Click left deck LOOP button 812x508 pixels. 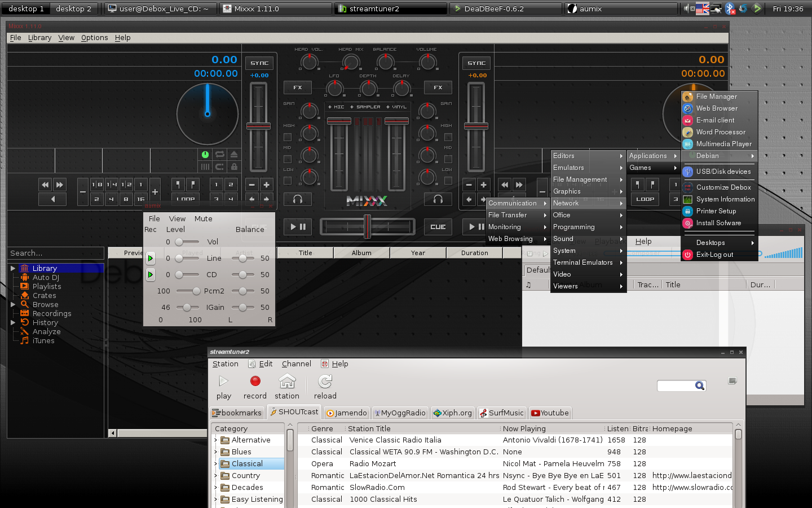point(185,199)
